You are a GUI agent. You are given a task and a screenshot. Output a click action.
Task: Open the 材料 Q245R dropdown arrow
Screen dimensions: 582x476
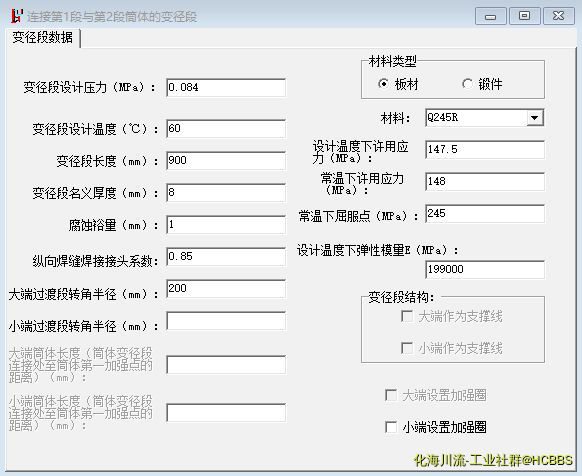534,118
